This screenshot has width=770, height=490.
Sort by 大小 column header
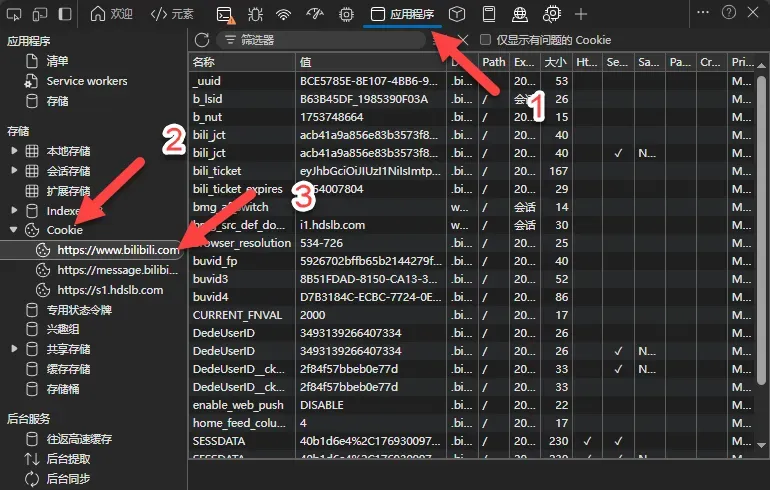pos(556,62)
